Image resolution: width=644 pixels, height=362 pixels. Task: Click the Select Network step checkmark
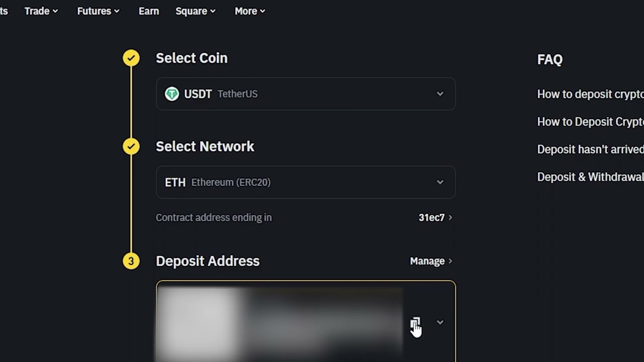click(x=131, y=146)
